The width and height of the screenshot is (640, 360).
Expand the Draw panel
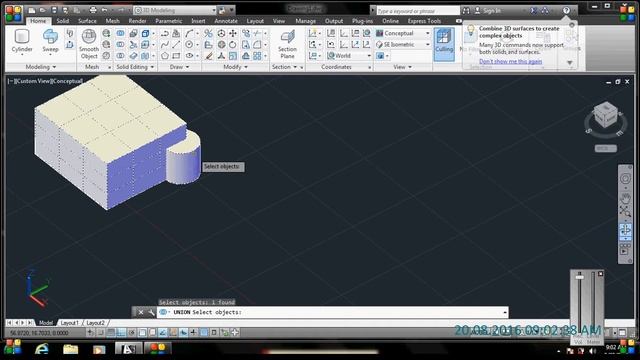[x=180, y=67]
